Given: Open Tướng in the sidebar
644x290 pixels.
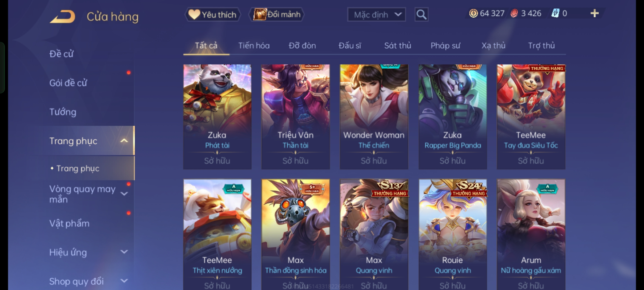Looking at the screenshot, I should (63, 112).
